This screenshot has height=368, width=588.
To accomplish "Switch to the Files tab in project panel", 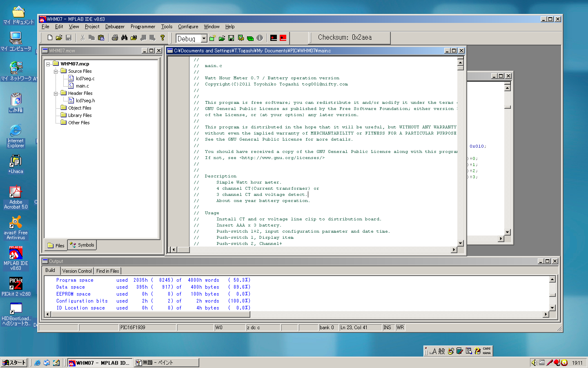I will [56, 245].
